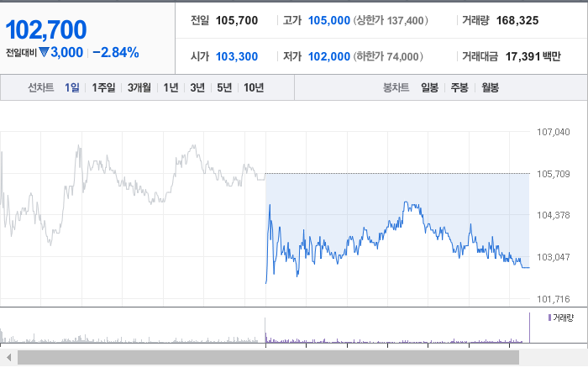Open the 3년 chart view
Screen dimensions: 588x378
(x=197, y=87)
